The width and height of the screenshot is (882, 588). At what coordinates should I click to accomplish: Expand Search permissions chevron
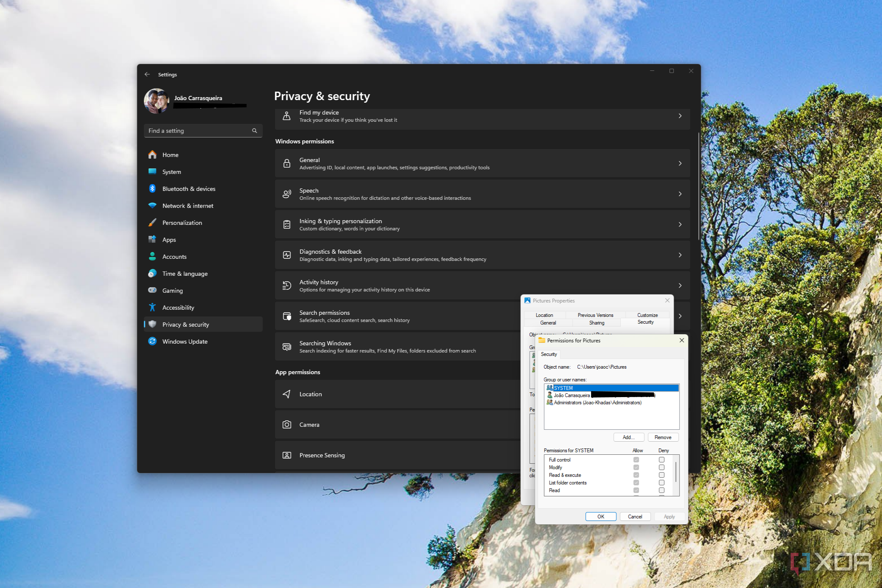point(680,316)
